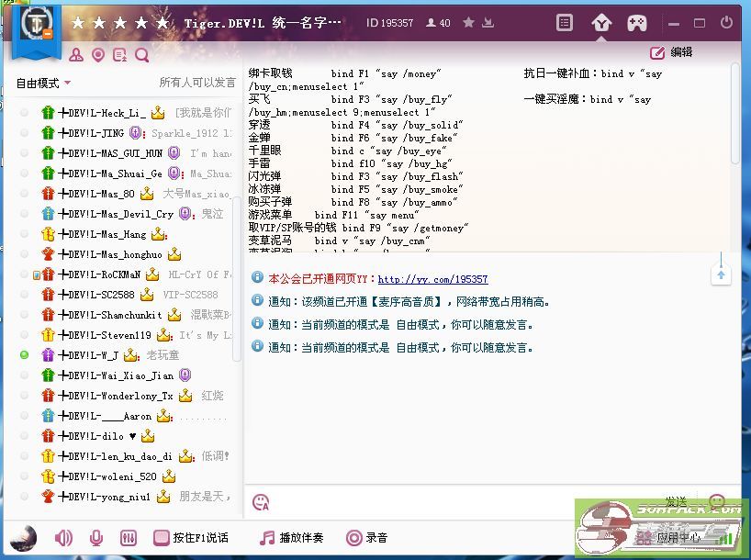
Task: Click the announcement panel vertical scrollbar
Action: [x=735, y=113]
